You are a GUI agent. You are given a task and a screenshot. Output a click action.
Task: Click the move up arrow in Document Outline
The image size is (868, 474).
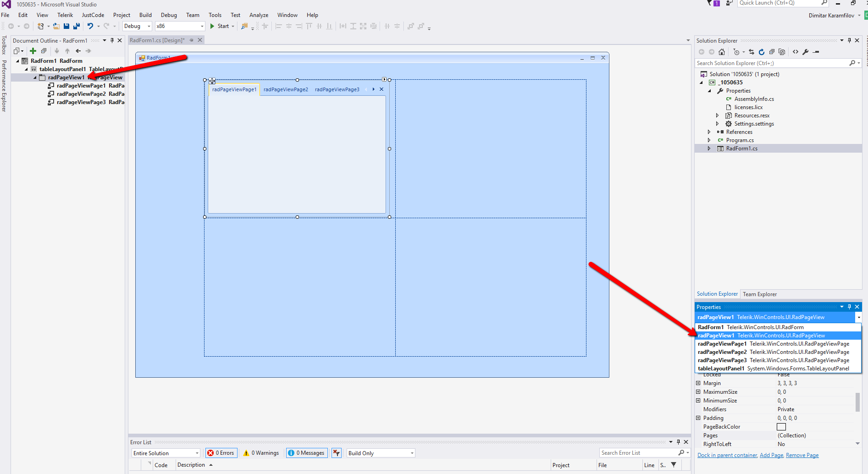click(x=67, y=51)
